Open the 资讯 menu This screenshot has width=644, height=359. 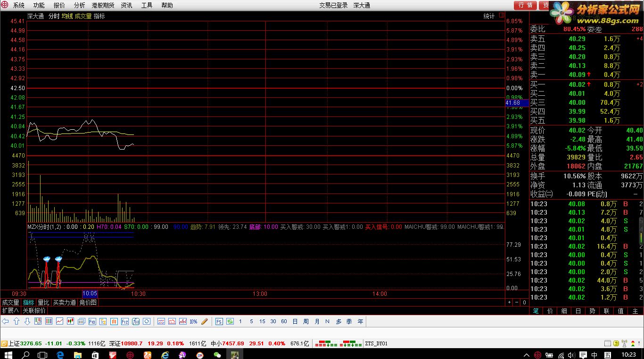[126, 5]
